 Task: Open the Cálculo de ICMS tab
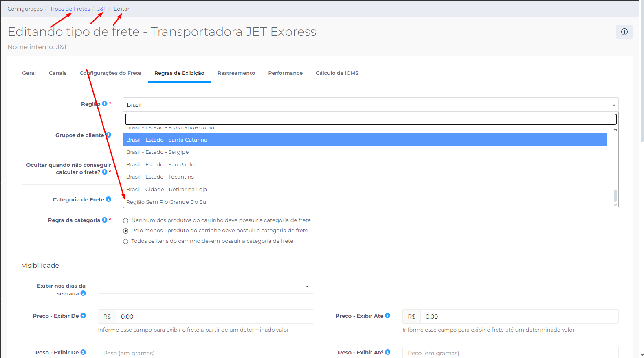tap(337, 73)
